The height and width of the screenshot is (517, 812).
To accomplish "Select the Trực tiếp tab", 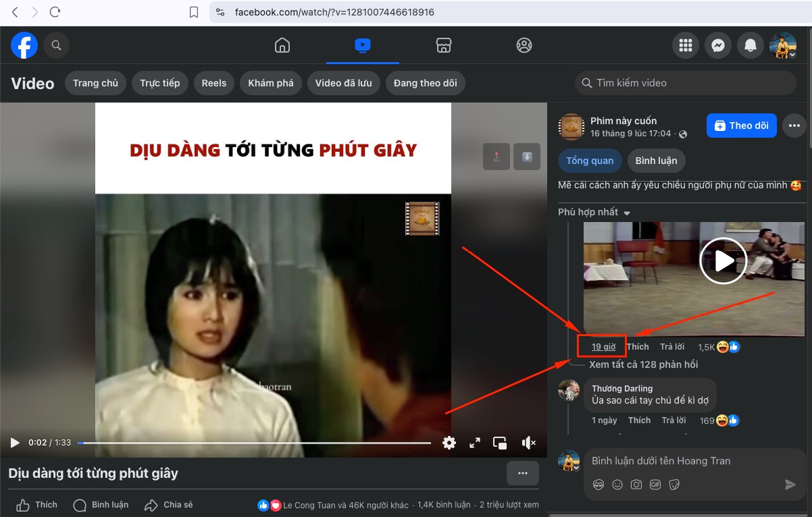I will click(x=160, y=83).
